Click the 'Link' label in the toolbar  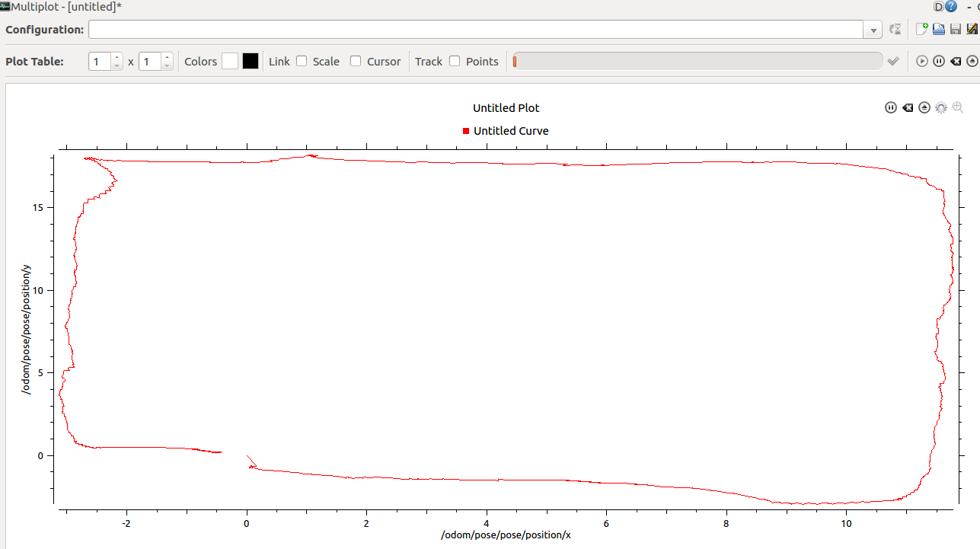(279, 62)
